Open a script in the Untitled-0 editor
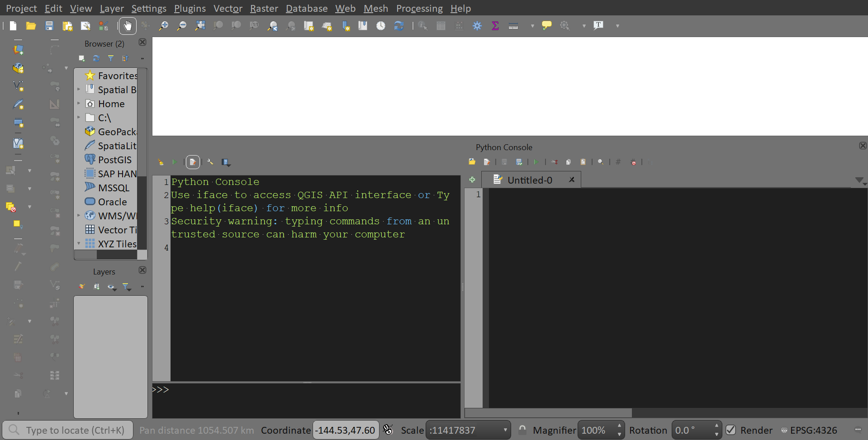868x440 pixels. [x=472, y=162]
